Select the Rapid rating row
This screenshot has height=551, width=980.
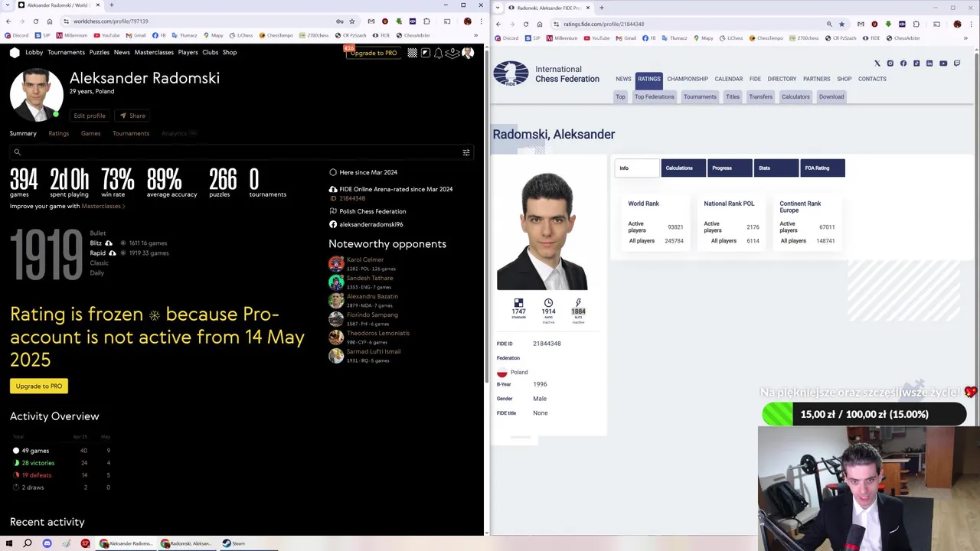[129, 253]
